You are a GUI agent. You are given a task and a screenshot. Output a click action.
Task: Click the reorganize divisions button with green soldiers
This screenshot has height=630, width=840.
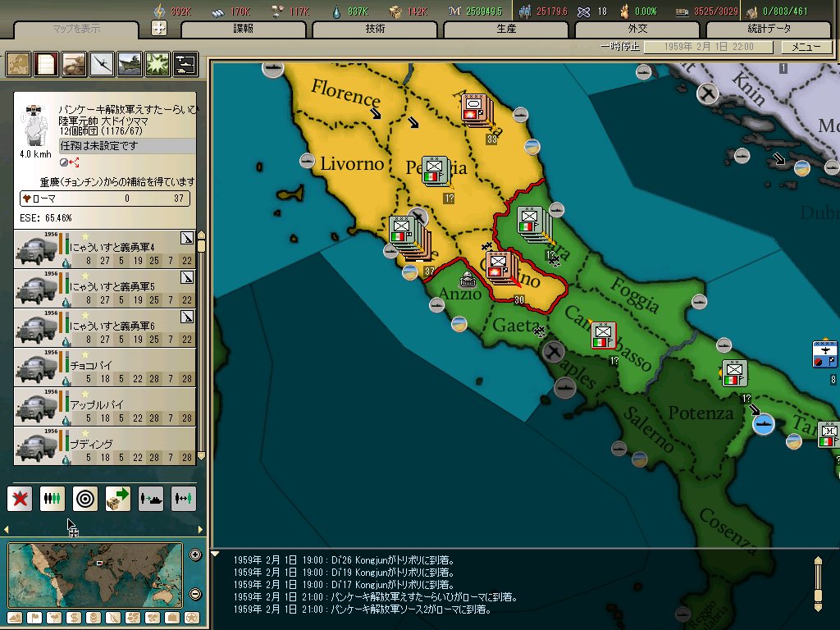[52, 499]
